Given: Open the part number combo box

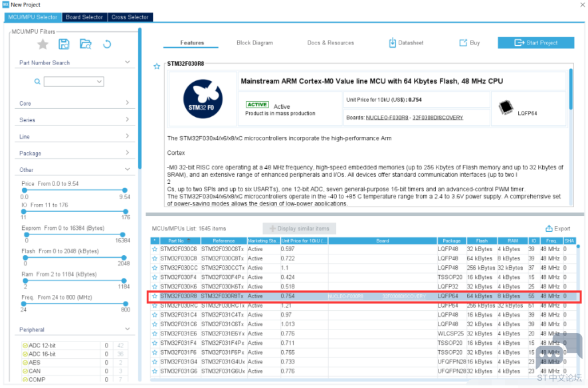Looking at the screenshot, I should 74,81.
